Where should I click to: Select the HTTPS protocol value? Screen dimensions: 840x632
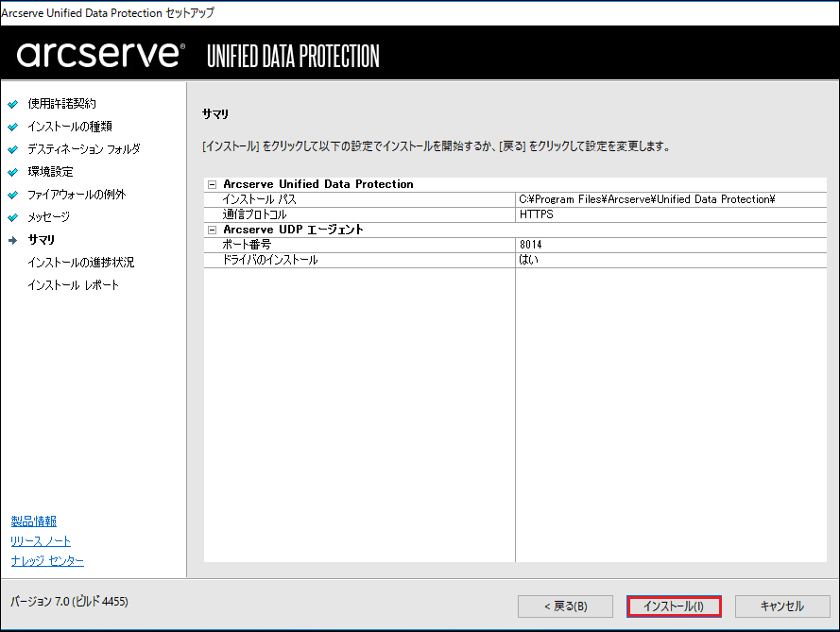click(537, 214)
